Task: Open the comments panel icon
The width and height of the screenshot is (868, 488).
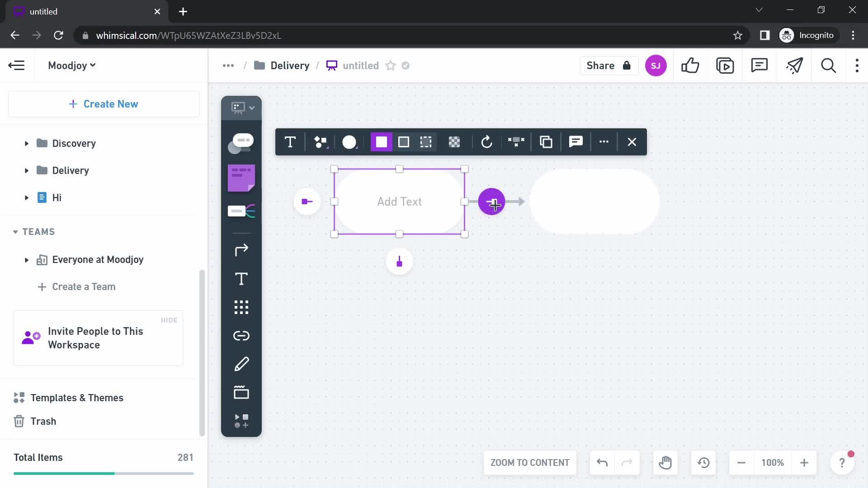Action: (x=759, y=66)
